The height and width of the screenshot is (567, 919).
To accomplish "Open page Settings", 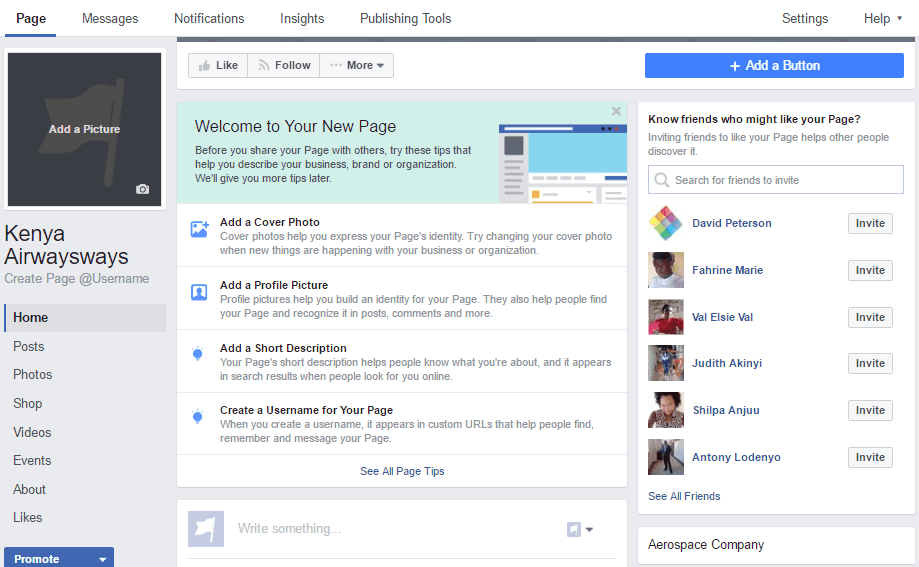I will coord(805,19).
